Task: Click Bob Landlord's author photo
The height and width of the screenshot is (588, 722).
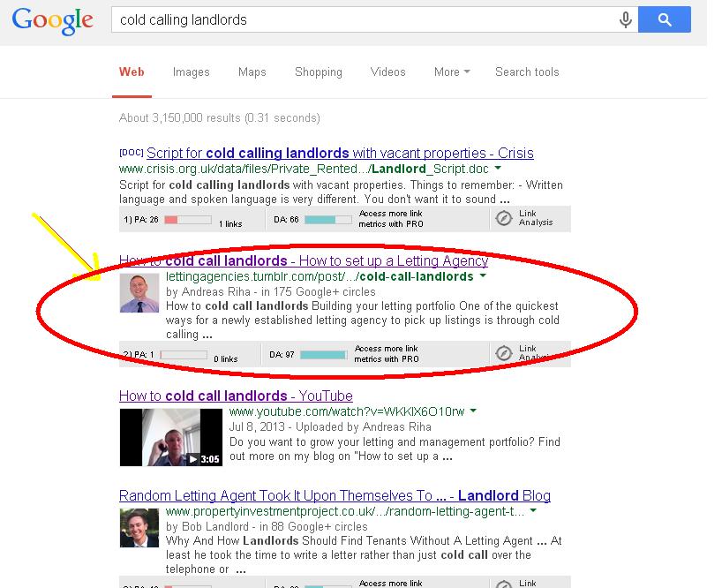Action: click(139, 528)
